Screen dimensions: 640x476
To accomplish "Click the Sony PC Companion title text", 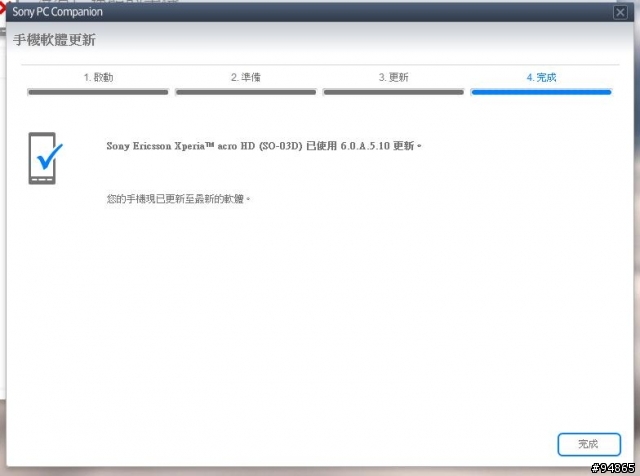I will 58,12.
